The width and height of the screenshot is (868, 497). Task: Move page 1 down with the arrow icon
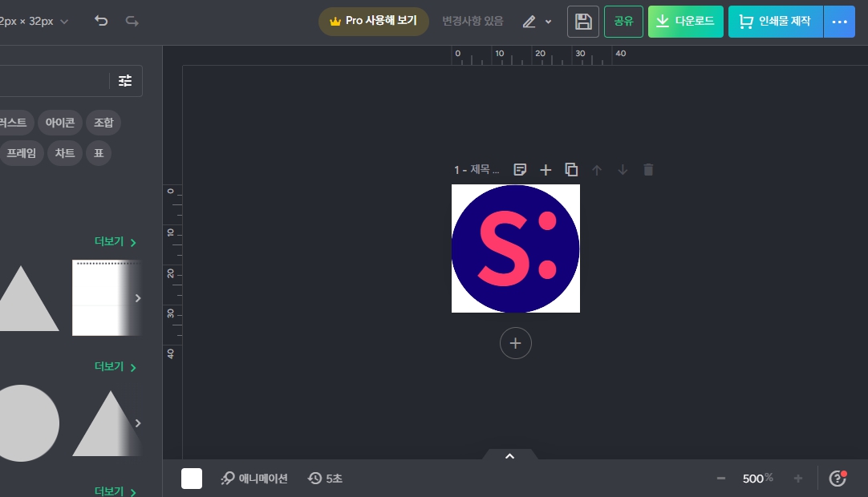pos(623,169)
